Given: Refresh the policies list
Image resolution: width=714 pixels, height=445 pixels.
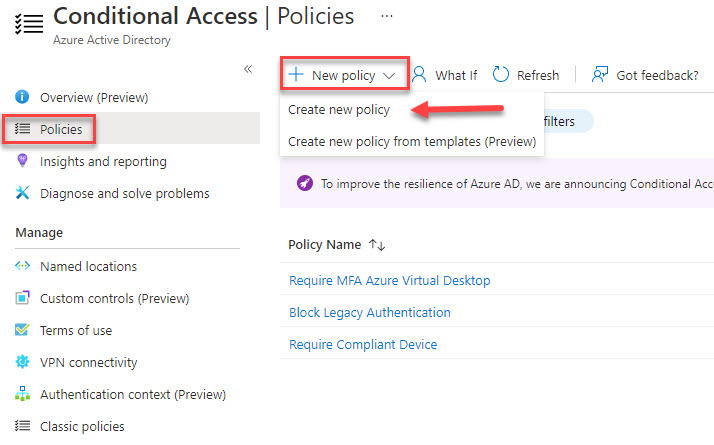Looking at the screenshot, I should click(538, 75).
